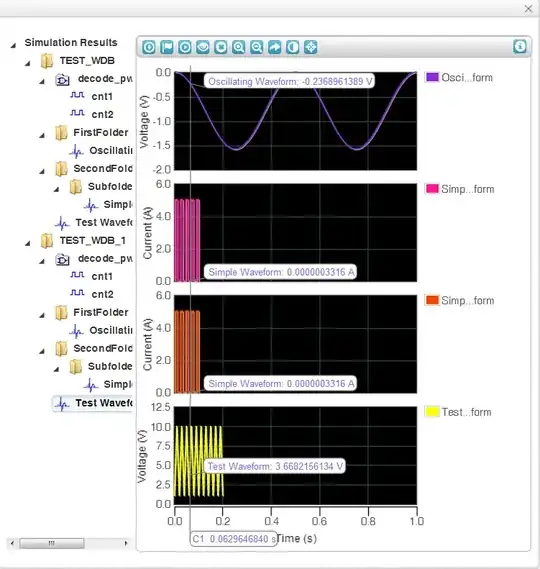Click the Simulation Results label

pos(71,42)
